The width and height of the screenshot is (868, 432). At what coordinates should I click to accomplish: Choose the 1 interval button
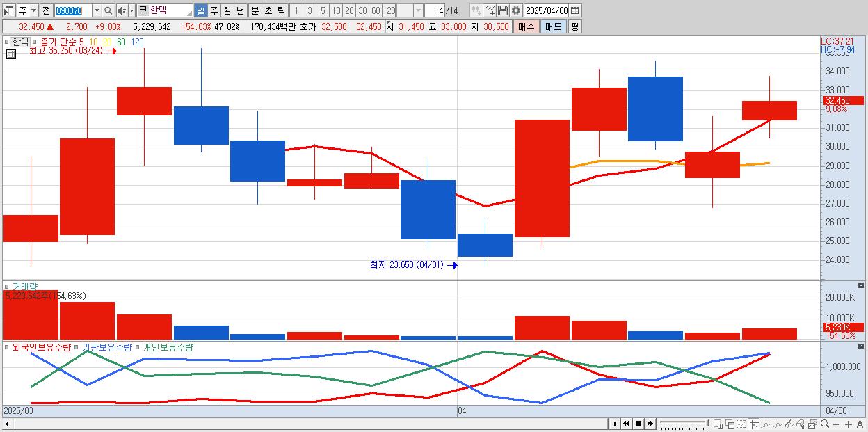pyautogui.click(x=296, y=10)
